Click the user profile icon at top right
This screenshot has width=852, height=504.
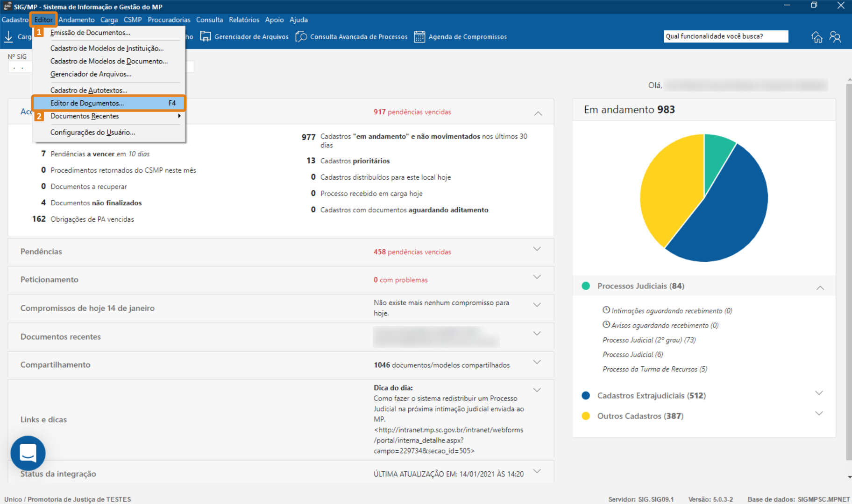coord(835,37)
